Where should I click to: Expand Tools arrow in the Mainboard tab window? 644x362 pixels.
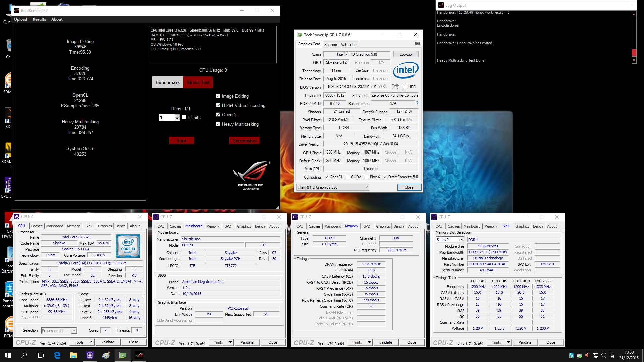pos(230,342)
